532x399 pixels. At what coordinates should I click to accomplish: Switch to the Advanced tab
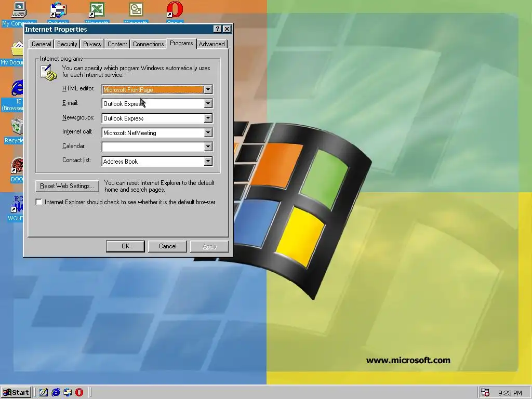point(212,44)
